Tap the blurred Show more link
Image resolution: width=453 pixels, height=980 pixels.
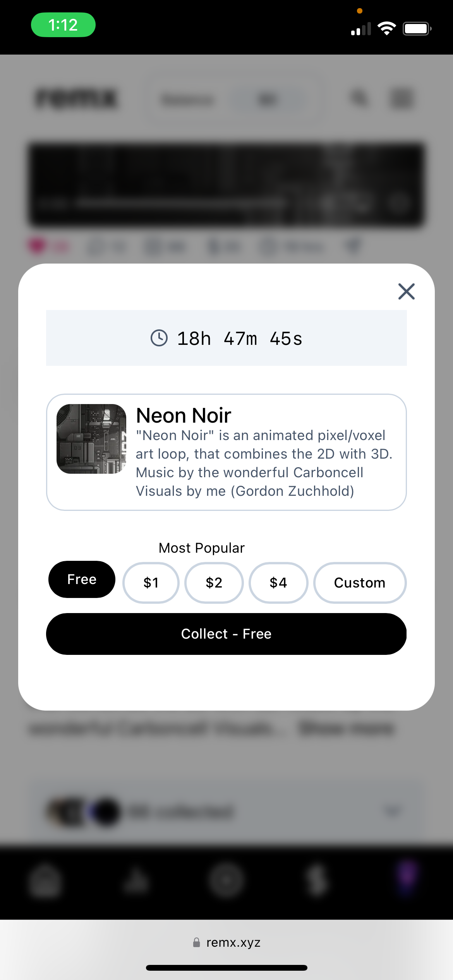pos(347,728)
